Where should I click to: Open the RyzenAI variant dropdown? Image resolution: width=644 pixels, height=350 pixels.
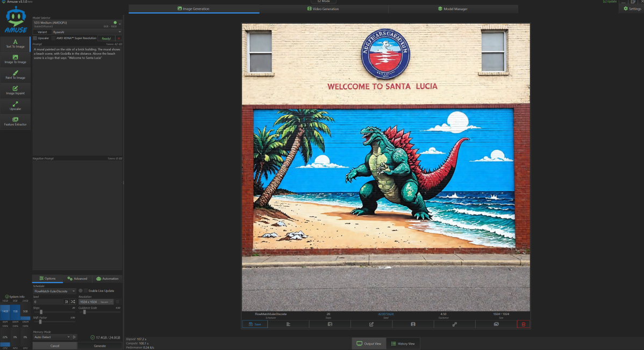tap(87, 32)
